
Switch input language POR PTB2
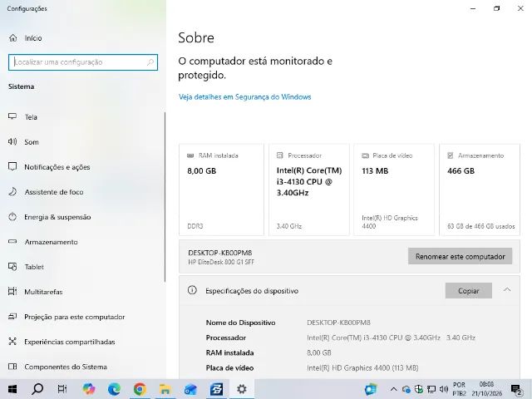[460, 389]
